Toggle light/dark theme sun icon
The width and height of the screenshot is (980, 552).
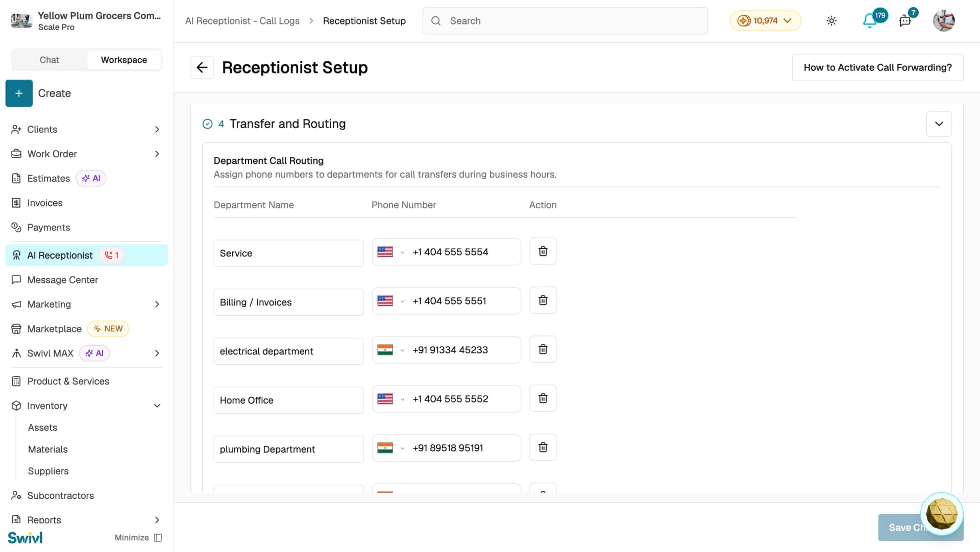831,21
